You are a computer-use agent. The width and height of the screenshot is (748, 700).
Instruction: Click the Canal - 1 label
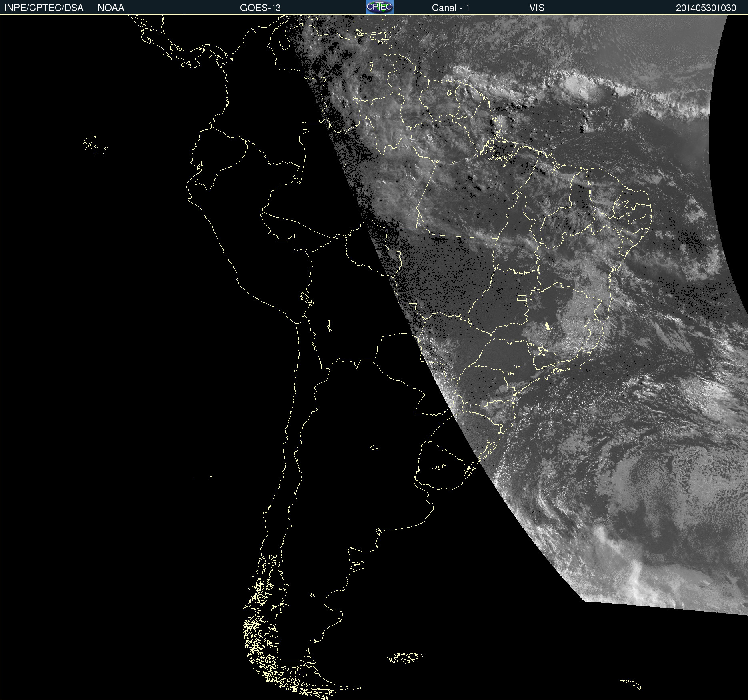[450, 8]
